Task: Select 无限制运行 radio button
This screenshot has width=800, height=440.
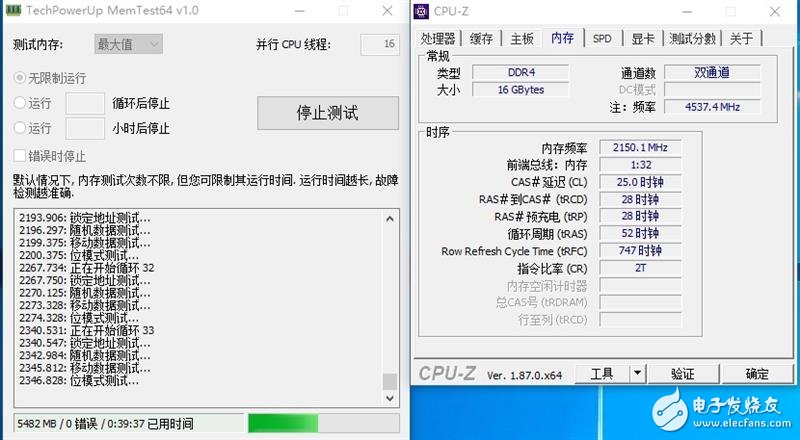Action: [20, 78]
